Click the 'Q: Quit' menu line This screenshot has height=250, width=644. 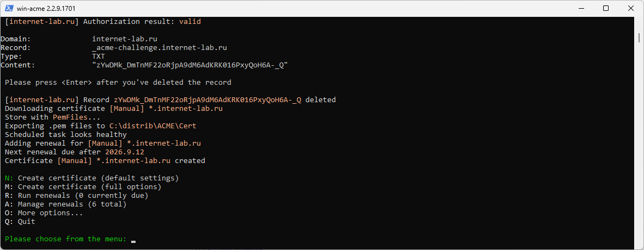20,222
